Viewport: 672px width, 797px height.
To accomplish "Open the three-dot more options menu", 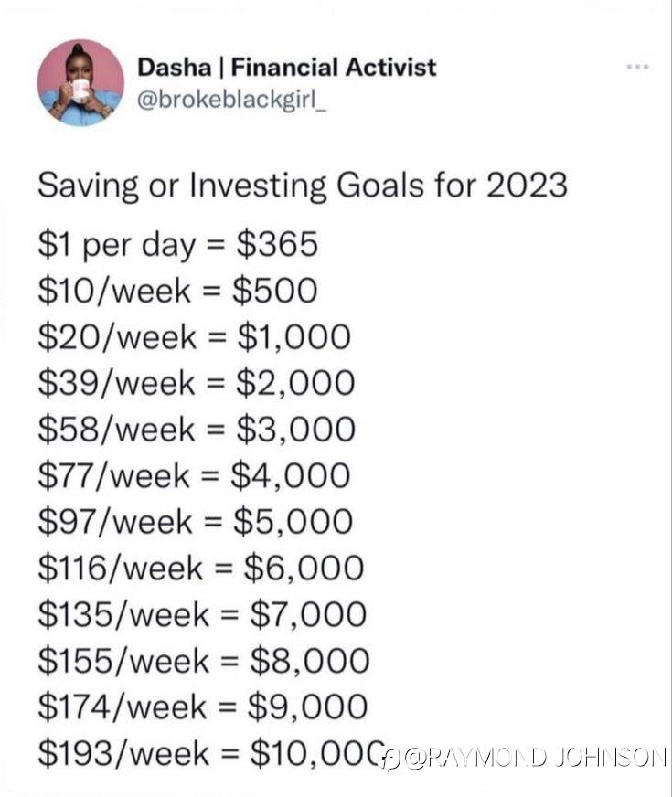I will [637, 67].
